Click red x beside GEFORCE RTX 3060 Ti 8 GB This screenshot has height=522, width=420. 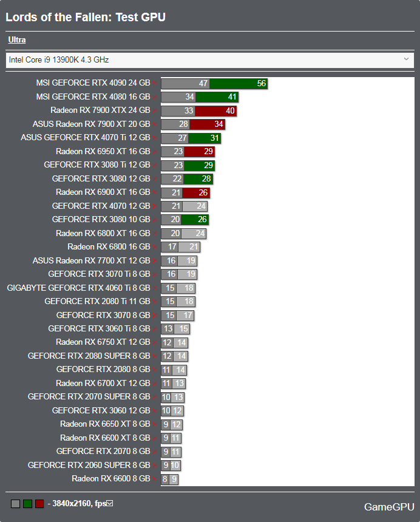tap(155, 329)
